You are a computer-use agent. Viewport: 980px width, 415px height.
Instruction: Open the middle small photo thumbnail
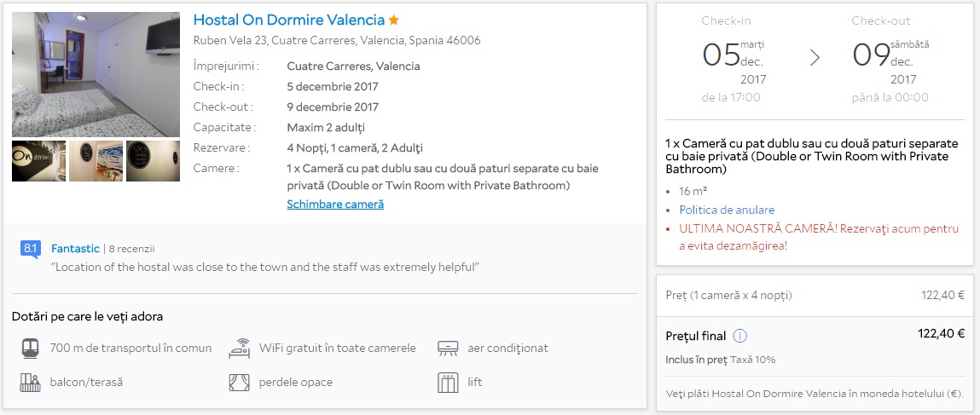pyautogui.click(x=96, y=161)
